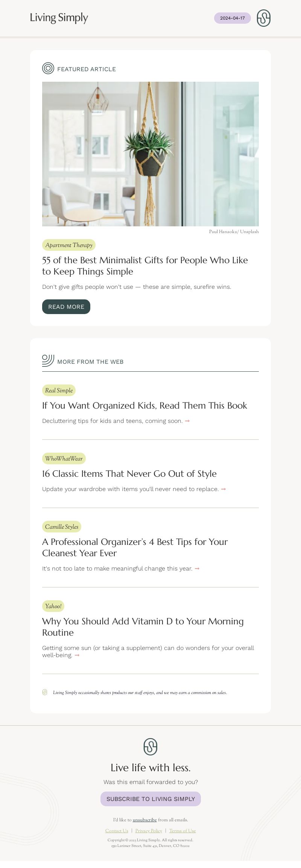Click the Living Simply wordmark at top

tap(59, 18)
